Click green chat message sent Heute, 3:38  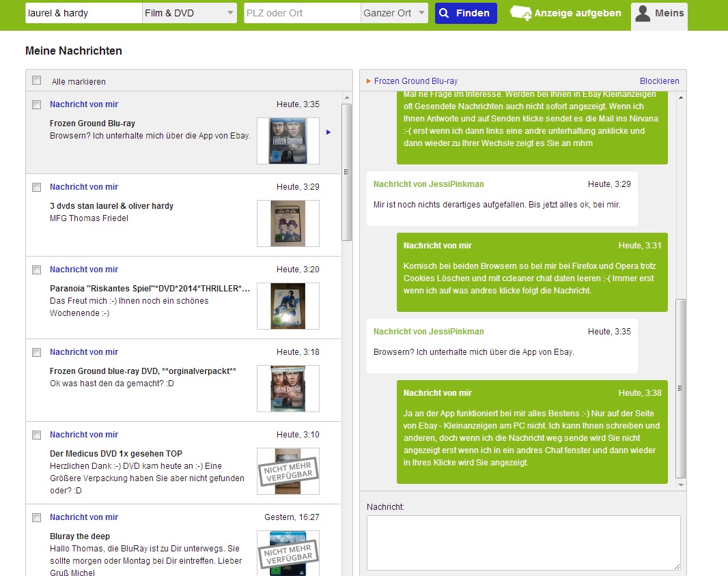coord(532,432)
